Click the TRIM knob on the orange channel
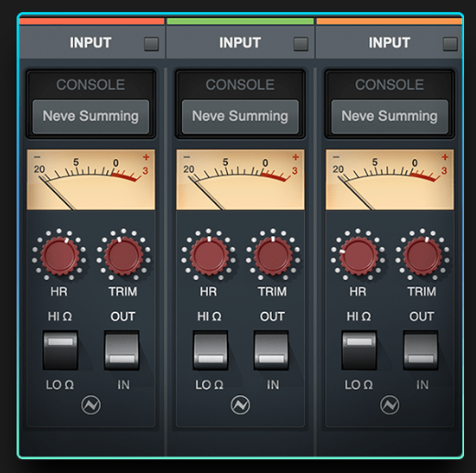Image resolution: width=476 pixels, height=473 pixels. click(422, 256)
